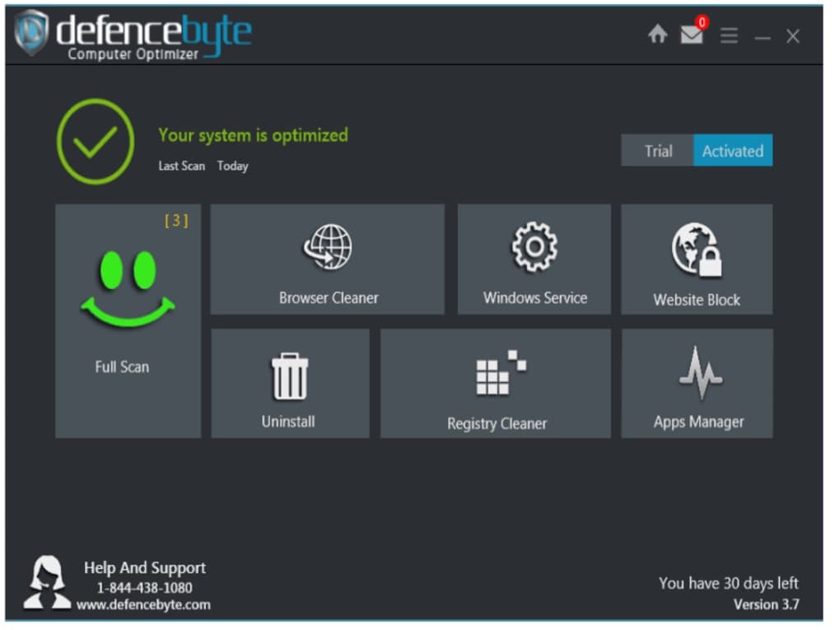Open the hamburger menu icon
This screenshot has width=840, height=630.
729,36
